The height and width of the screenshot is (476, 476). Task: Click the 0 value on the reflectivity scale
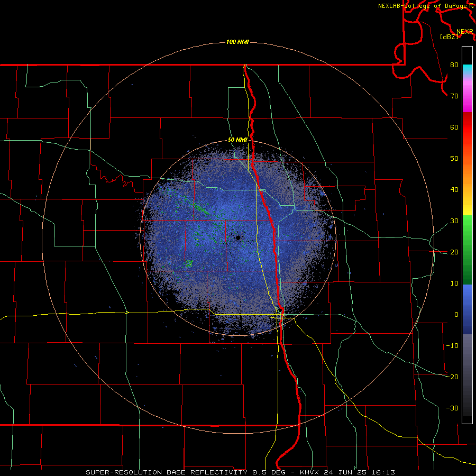pyautogui.click(x=456, y=315)
